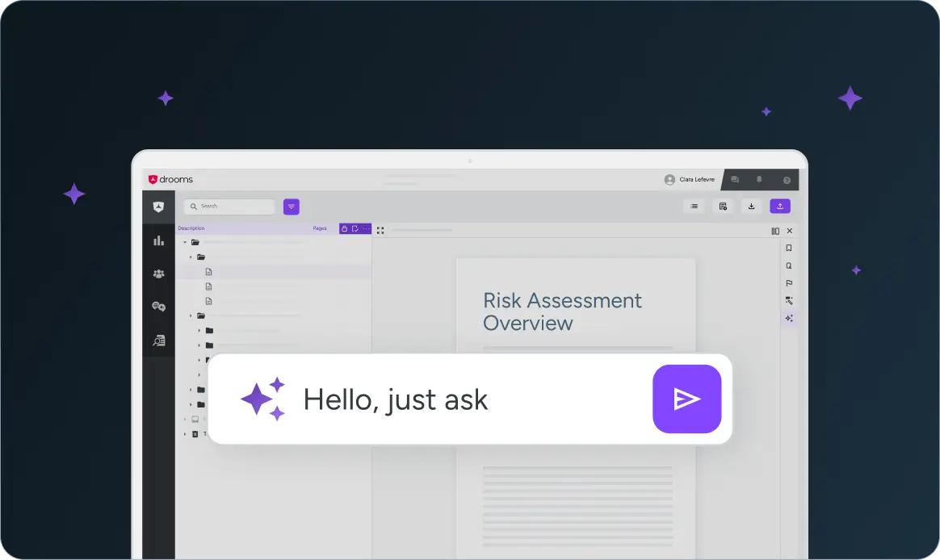Click inside the Search field

pos(229,207)
